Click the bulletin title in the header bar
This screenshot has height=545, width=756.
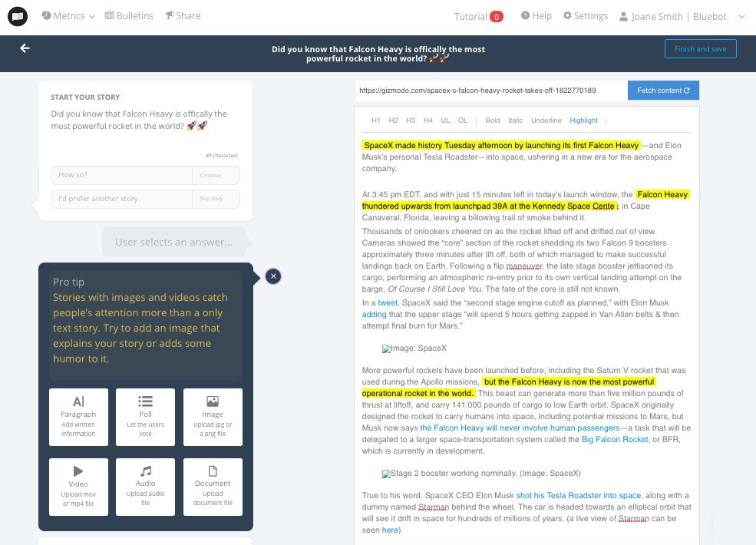click(378, 54)
